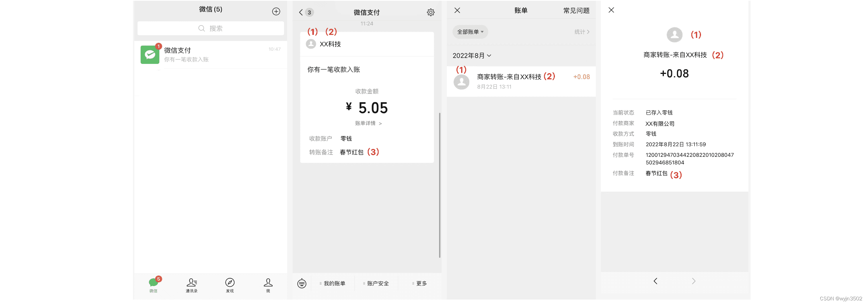Click the merchant avatar above 商家转账 title in detail
Screen dimensions: 868x305
[x=674, y=35]
